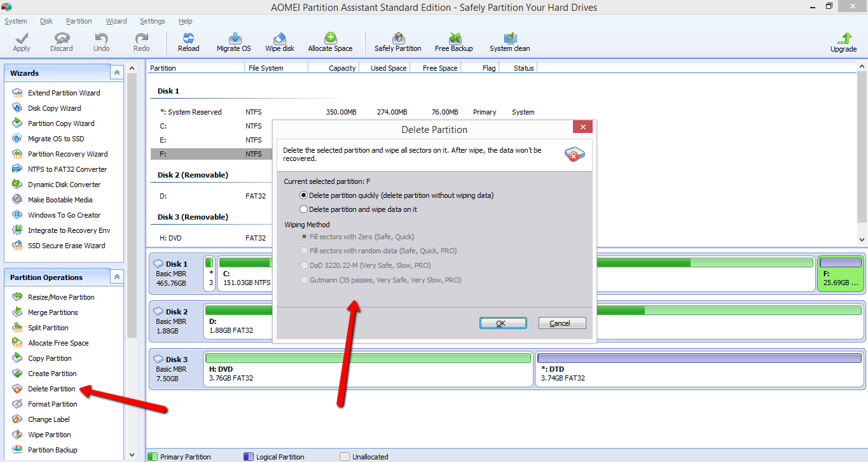Click the Wipe disk toolbar icon
The image size is (868, 462).
point(280,42)
